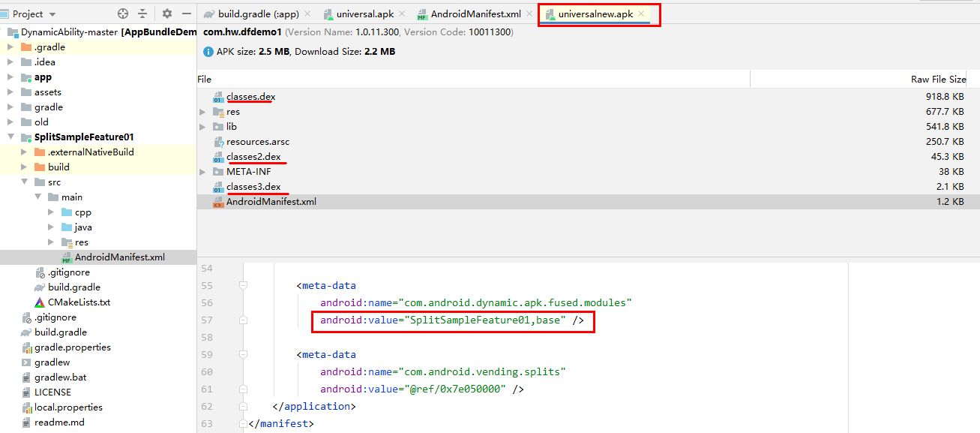980x433 pixels.
Task: Switch to AndroidManifest.xml editor tab
Action: (x=476, y=14)
